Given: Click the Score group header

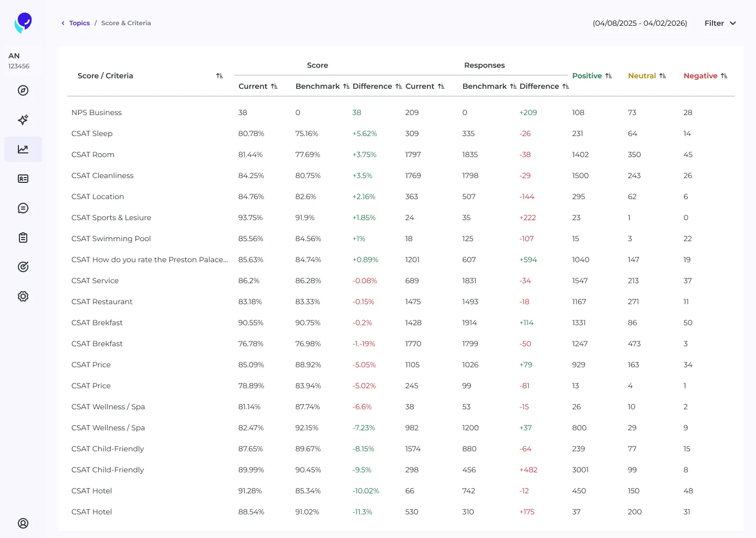Looking at the screenshot, I should pos(318,65).
